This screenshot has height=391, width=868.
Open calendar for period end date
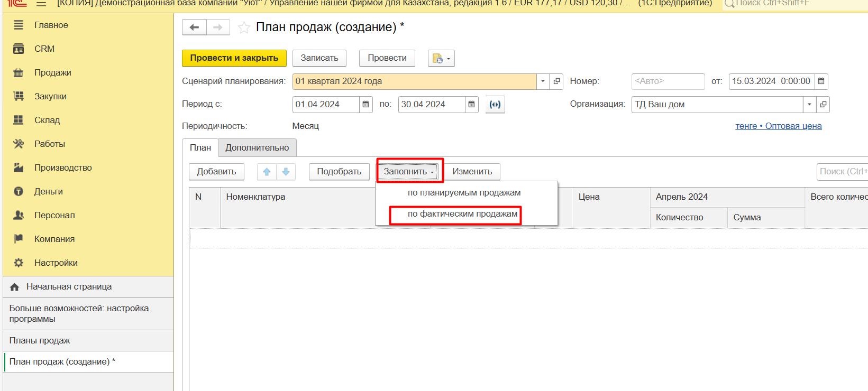click(x=471, y=105)
